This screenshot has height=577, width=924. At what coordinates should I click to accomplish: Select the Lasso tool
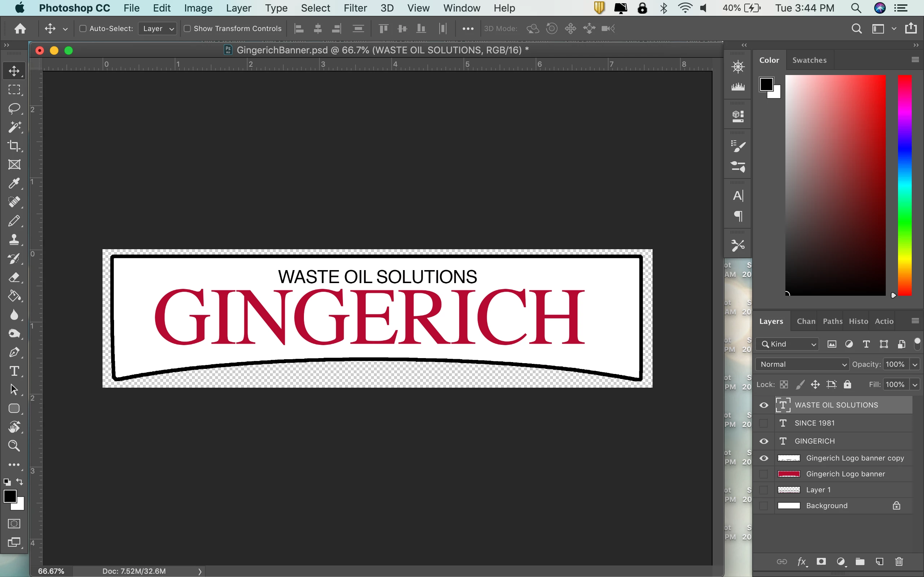14,109
